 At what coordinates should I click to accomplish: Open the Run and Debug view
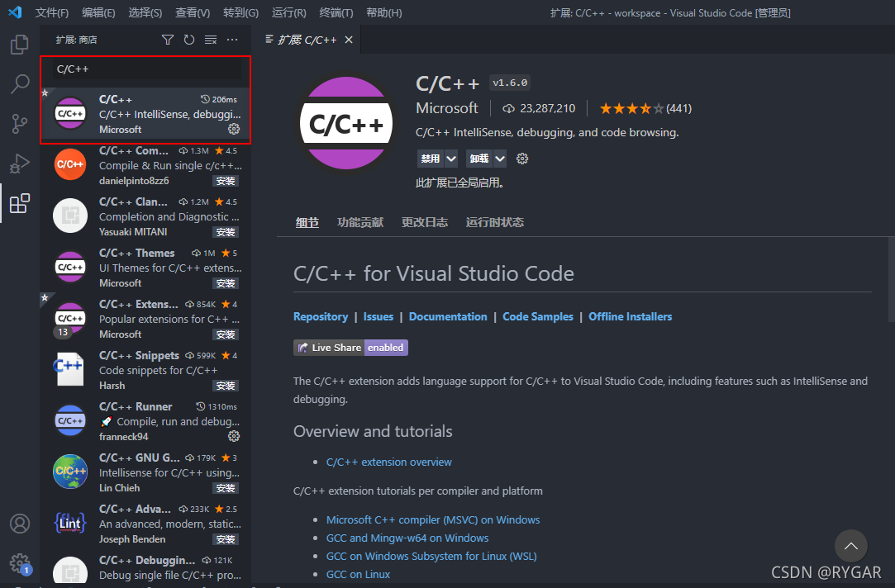click(x=19, y=164)
